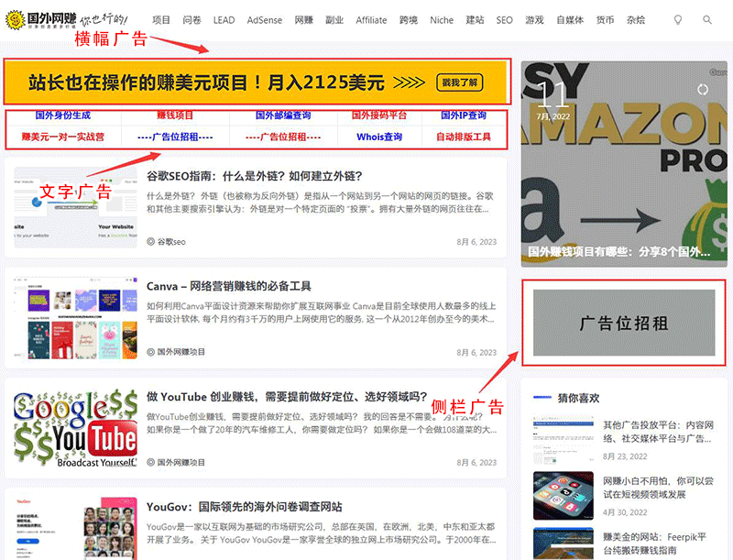Image resolution: width=733 pixels, height=560 pixels.
Task: Click the gray 广告位招租 sidebar ad
Action: (624, 323)
